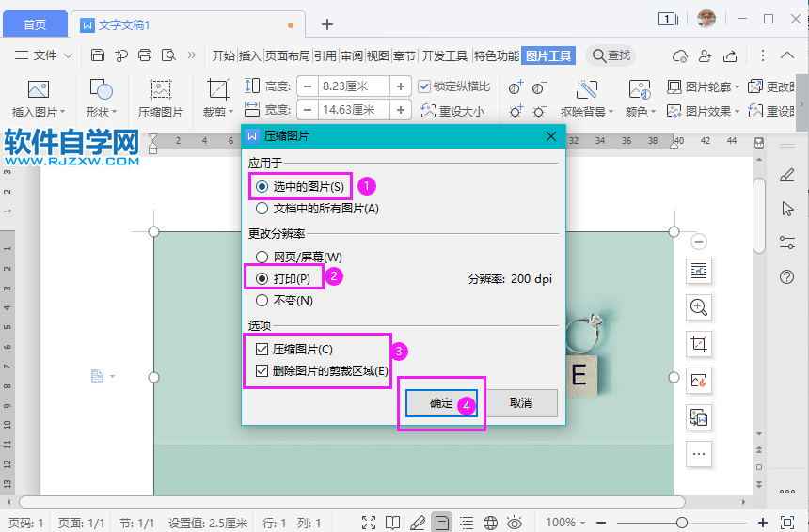
Task: Click the Undo icon in quick toolbar
Action: click(x=121, y=55)
